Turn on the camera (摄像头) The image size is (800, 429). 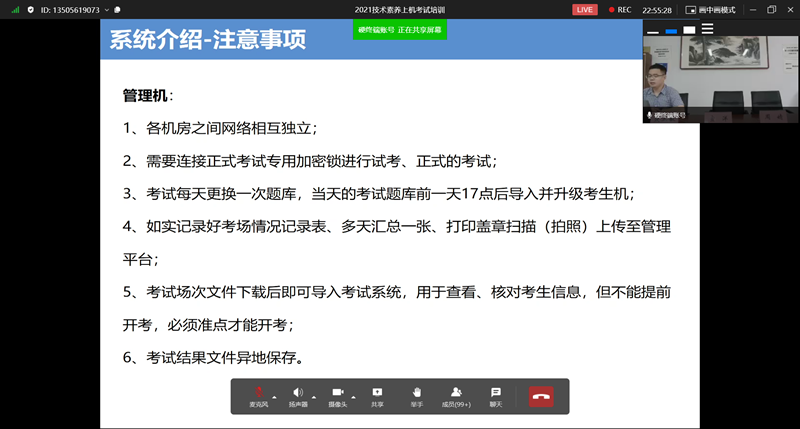(338, 394)
